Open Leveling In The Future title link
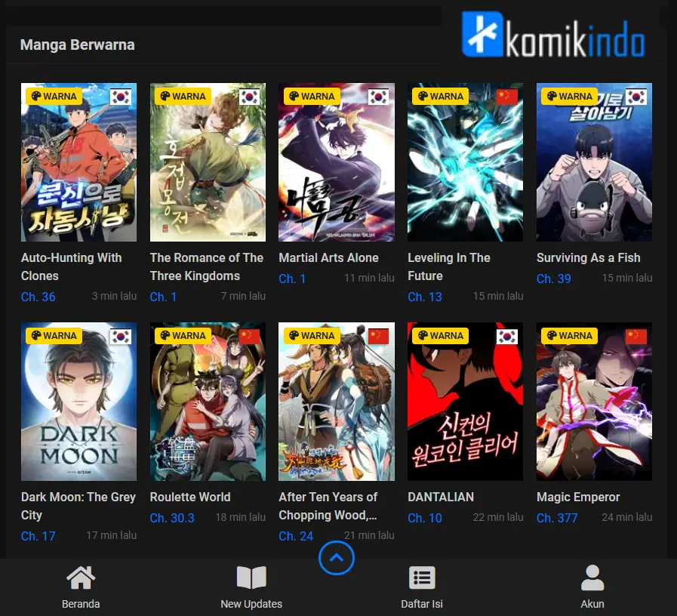677x616 pixels. (x=448, y=266)
